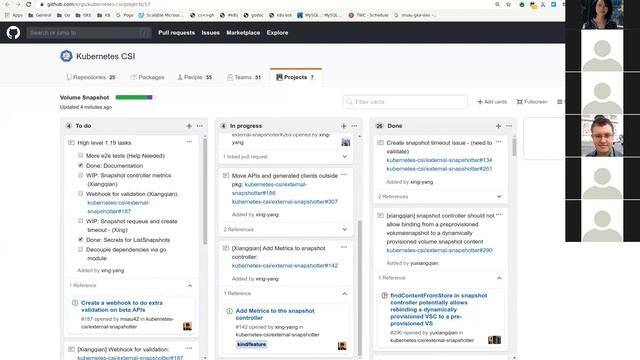The image size is (640, 360).
Task: Uncheck Done: Secrets for ListSnapshots task
Action: click(80, 240)
